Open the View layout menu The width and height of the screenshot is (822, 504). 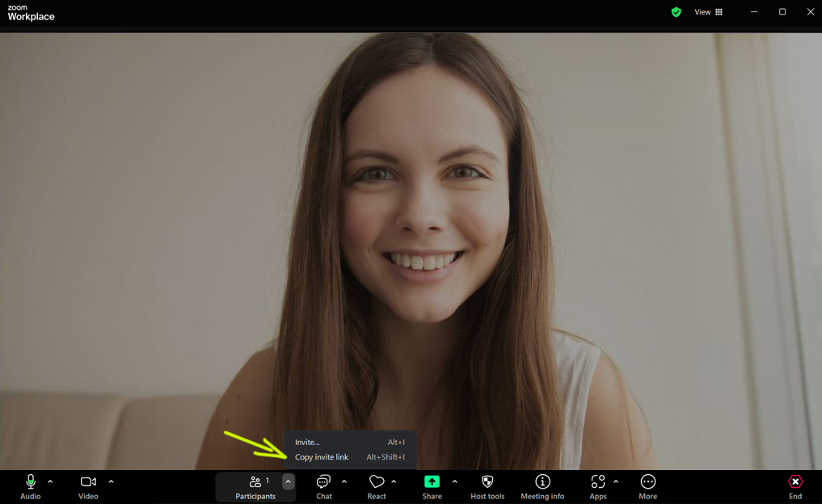[x=709, y=12]
